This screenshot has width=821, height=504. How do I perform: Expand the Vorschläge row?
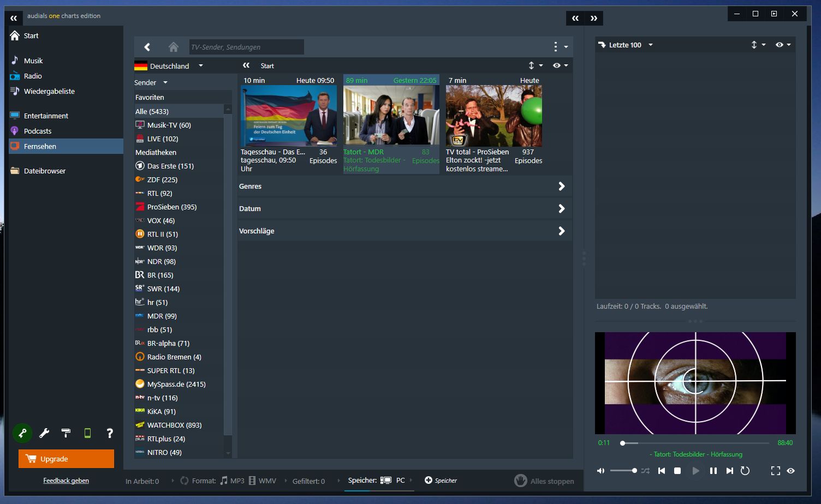pos(404,231)
